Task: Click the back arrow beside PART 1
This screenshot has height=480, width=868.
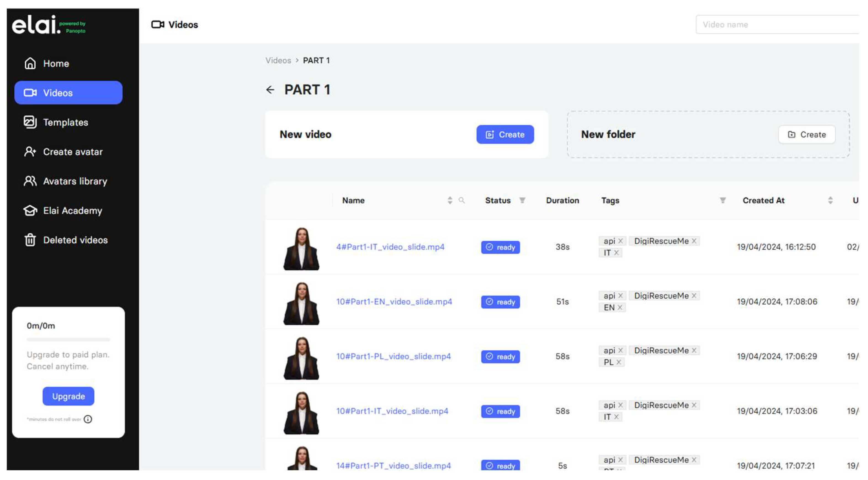Action: pyautogui.click(x=270, y=90)
